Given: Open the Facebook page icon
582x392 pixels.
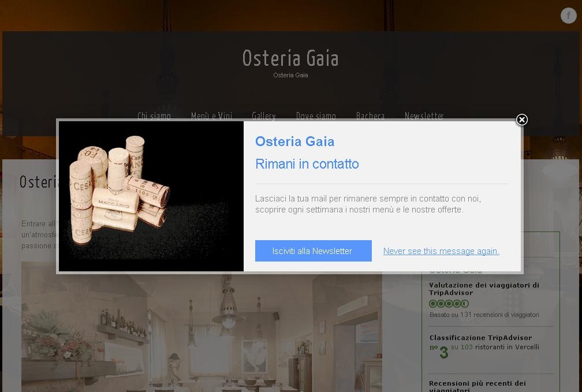Looking at the screenshot, I should 568,16.
